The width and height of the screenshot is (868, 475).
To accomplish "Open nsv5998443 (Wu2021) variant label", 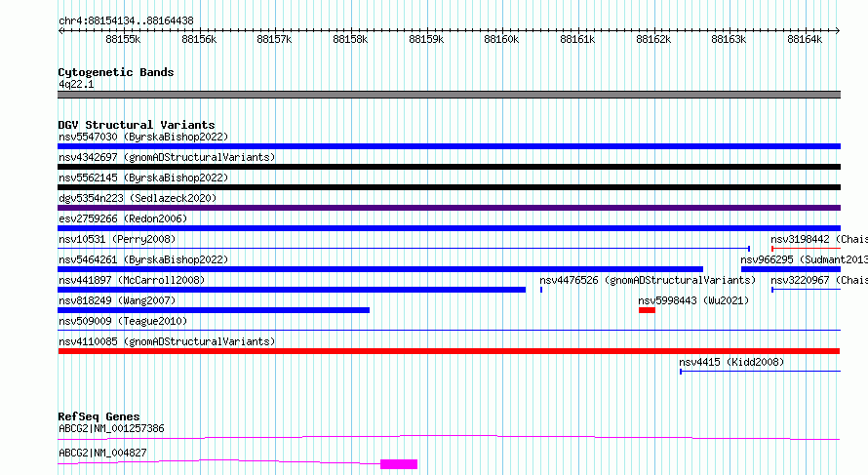I will click(x=693, y=300).
